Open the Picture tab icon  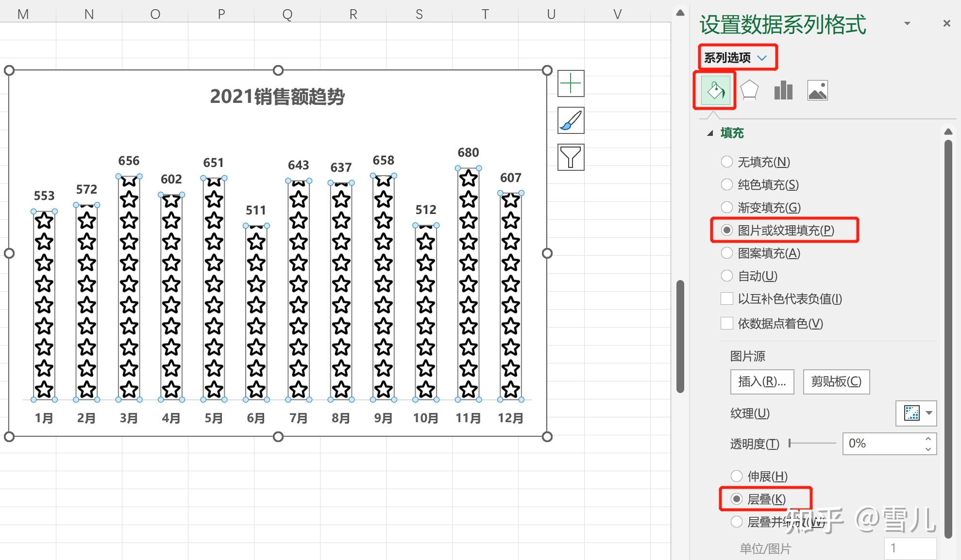817,90
